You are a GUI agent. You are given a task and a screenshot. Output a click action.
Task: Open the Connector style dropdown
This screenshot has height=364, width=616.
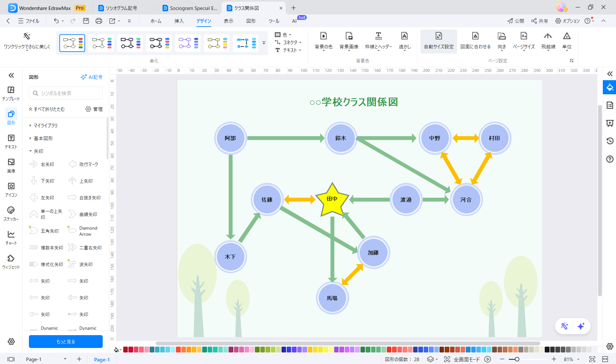click(x=288, y=42)
